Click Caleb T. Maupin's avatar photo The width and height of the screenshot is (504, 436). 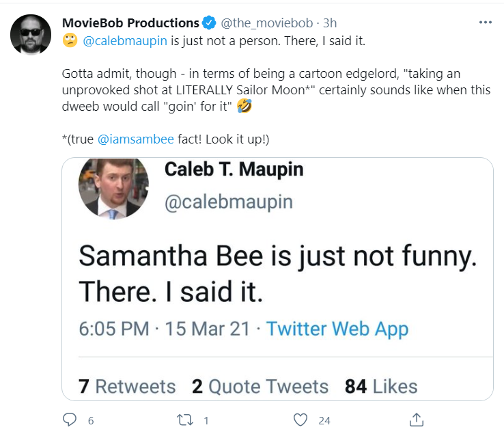tap(113, 189)
